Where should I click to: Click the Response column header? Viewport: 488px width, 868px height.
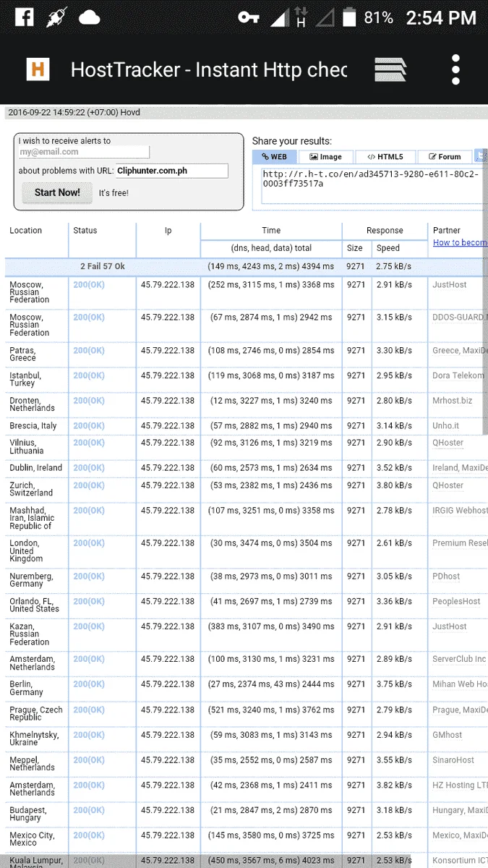coord(385,231)
